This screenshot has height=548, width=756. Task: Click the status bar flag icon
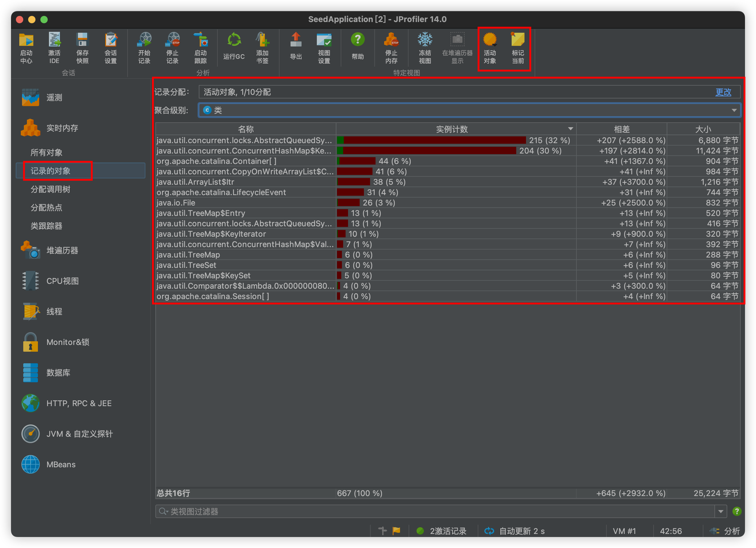point(396,531)
